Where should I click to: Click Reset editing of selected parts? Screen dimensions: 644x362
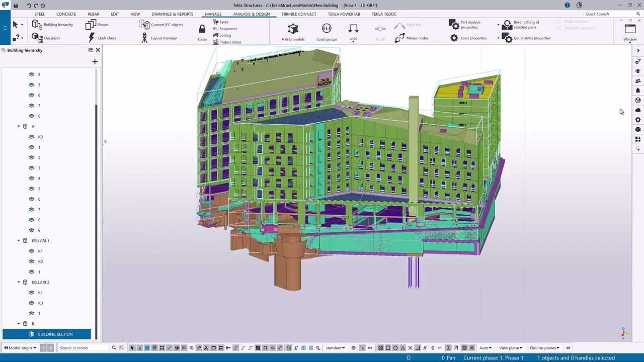click(x=520, y=25)
